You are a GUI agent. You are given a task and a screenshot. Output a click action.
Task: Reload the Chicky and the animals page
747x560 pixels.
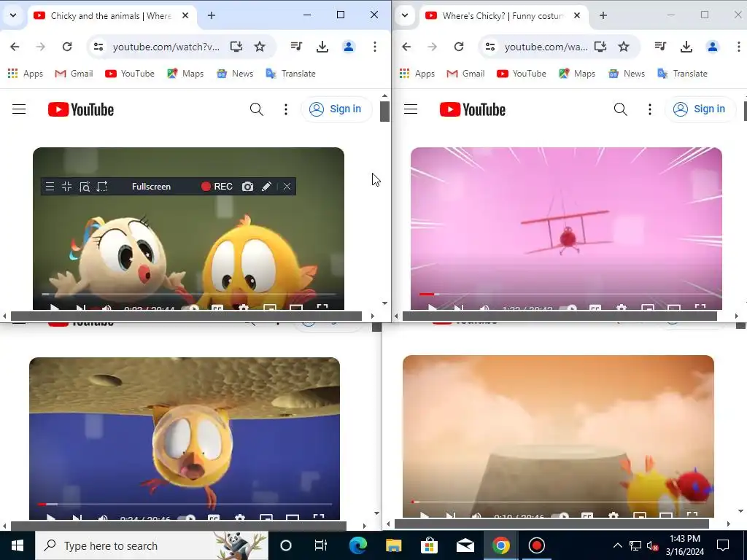point(67,47)
